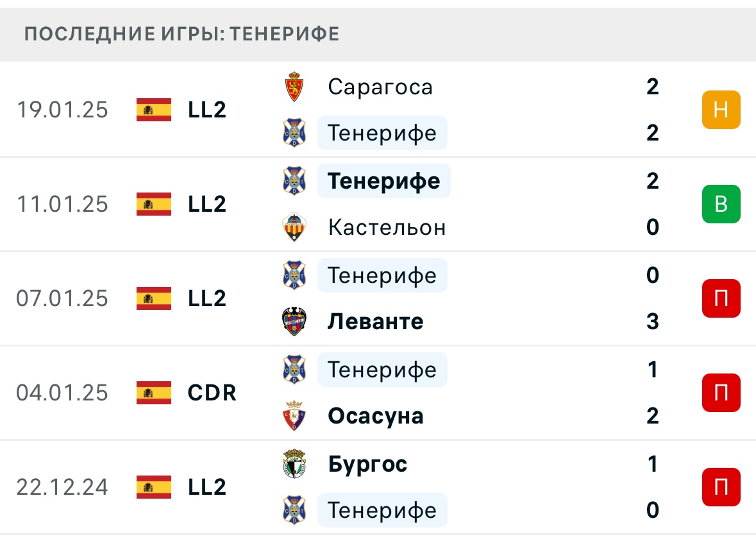Click the Spain flag beside CDR match
The height and width of the screenshot is (541, 756).
click(x=154, y=393)
